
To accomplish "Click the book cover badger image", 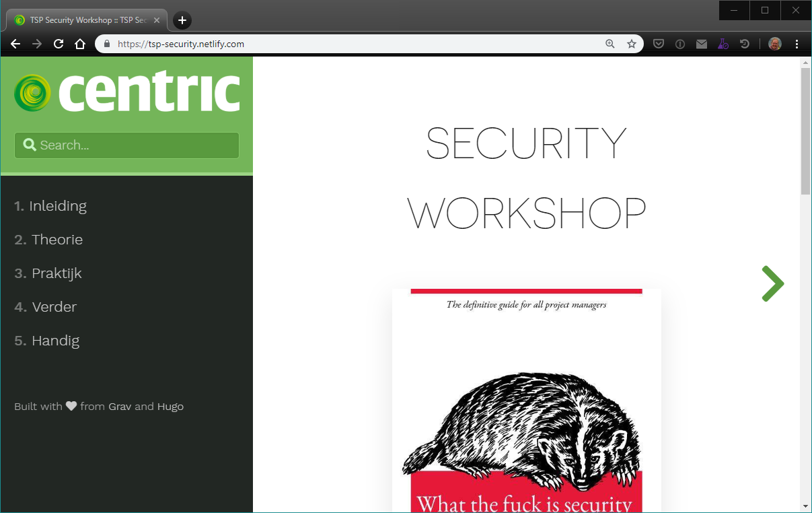I will click(x=526, y=401).
